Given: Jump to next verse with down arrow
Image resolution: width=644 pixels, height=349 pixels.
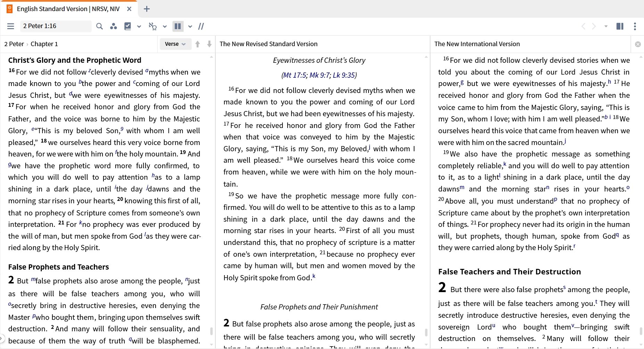Looking at the screenshot, I should [x=209, y=44].
